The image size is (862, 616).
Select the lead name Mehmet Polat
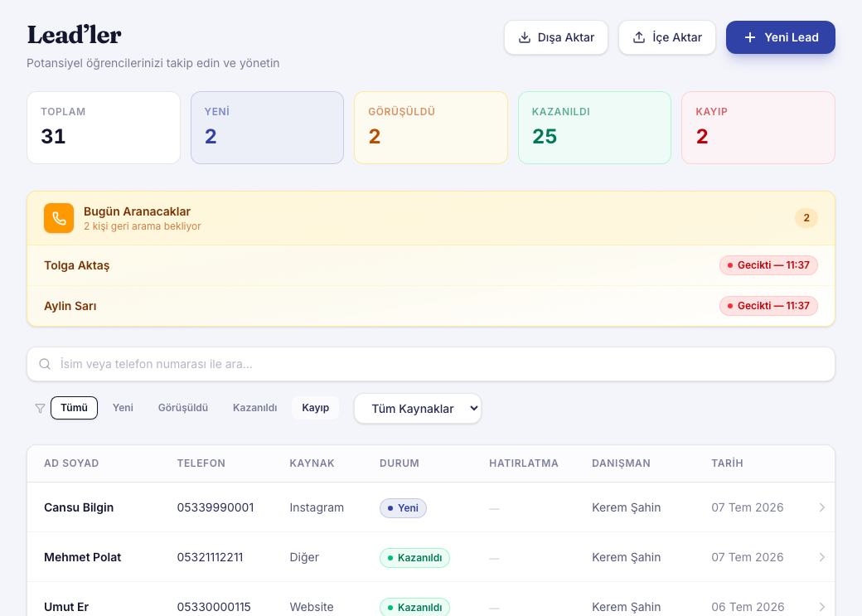82,557
